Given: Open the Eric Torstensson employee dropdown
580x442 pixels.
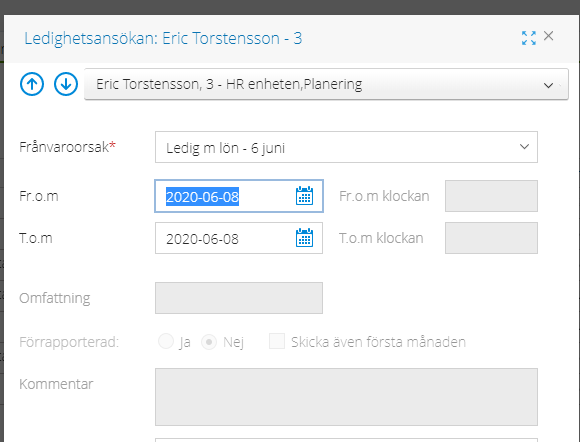Looking at the screenshot, I should pyautogui.click(x=326, y=84).
